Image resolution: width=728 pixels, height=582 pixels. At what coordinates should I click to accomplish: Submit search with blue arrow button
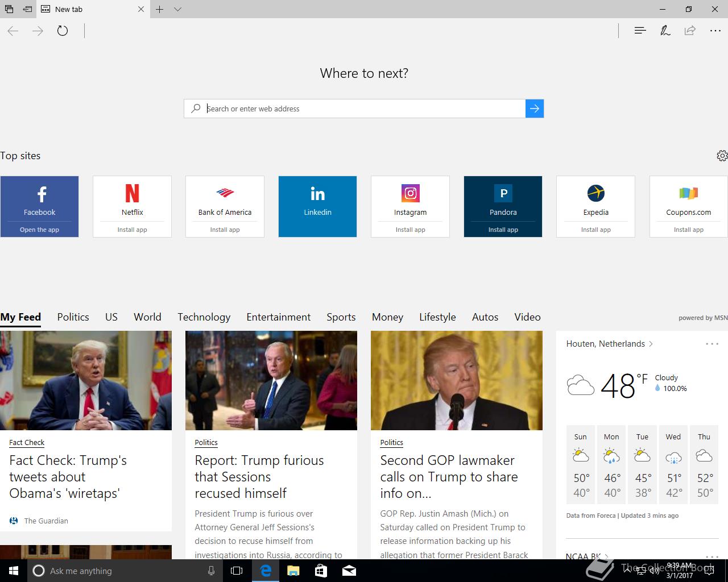point(535,109)
